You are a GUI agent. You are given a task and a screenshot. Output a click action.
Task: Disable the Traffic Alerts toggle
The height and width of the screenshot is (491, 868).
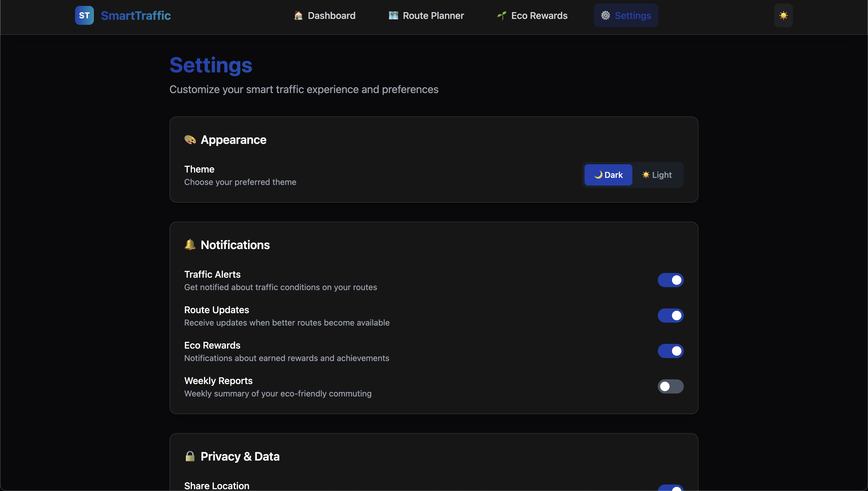(670, 280)
